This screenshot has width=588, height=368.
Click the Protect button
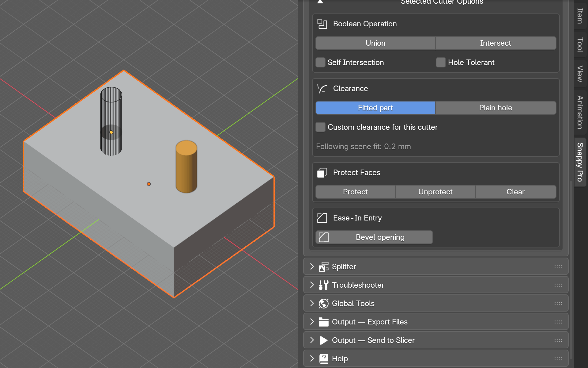[355, 192]
